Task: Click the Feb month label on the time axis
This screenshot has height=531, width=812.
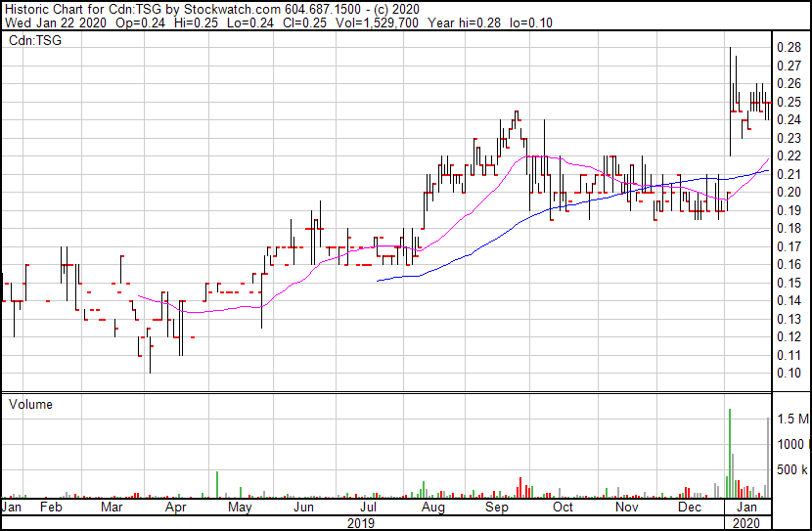Action: tap(50, 509)
